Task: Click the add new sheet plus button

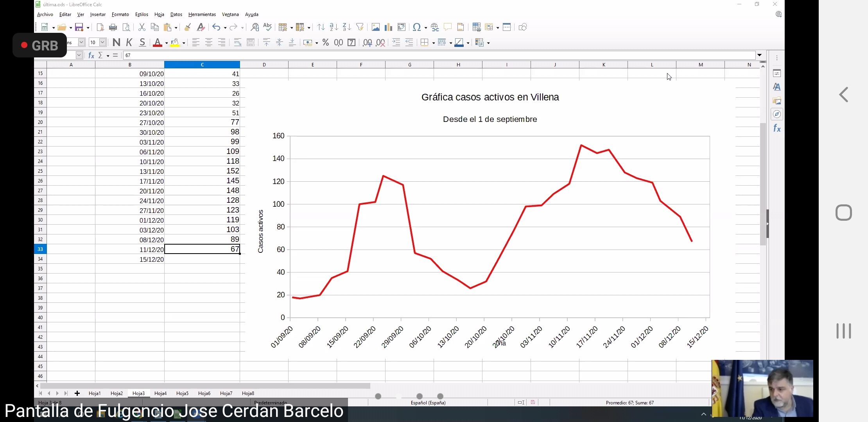Action: [77, 393]
